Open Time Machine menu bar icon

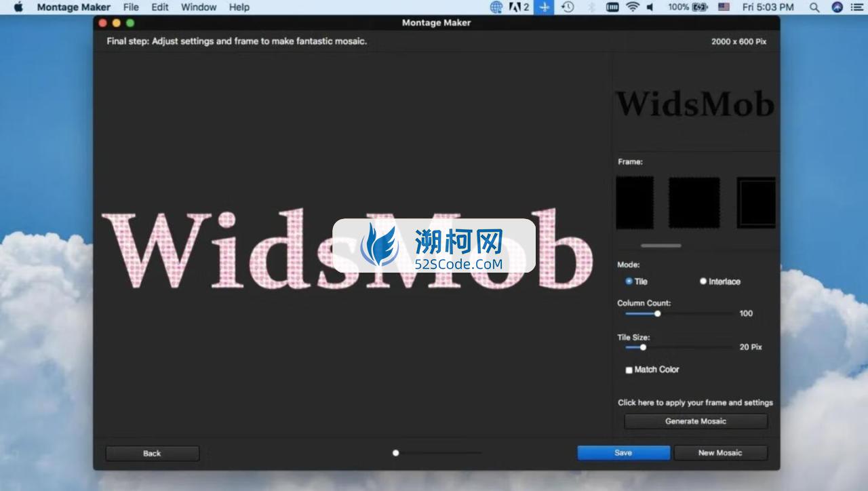[x=568, y=7]
